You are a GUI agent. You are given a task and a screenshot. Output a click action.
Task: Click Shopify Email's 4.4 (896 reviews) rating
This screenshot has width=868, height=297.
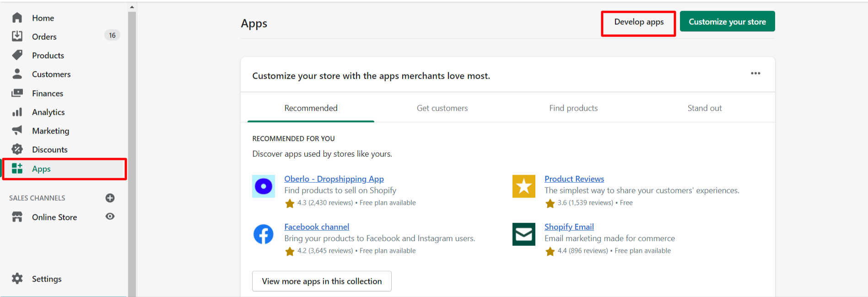click(582, 251)
